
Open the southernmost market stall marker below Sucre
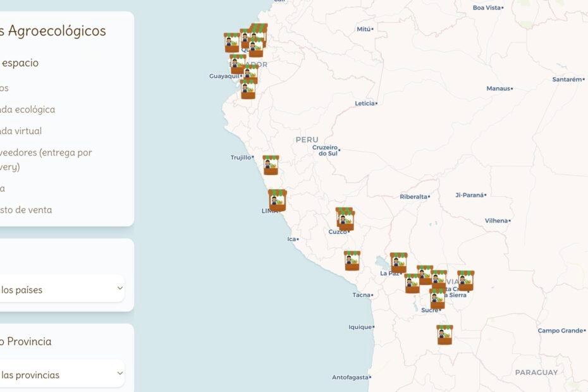tap(444, 334)
